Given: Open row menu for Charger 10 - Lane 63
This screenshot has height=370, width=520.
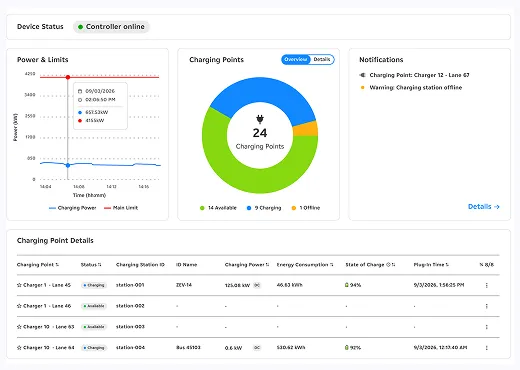Looking at the screenshot, I should [x=487, y=327].
